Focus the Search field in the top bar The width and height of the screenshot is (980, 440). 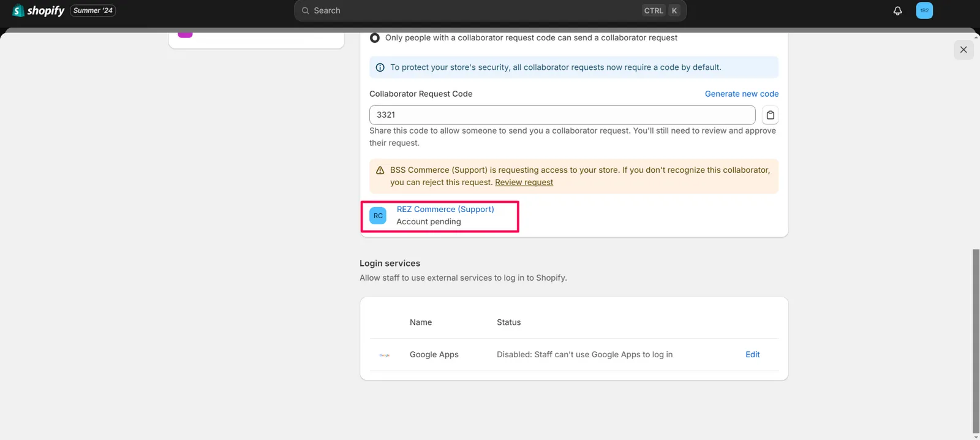[x=490, y=10]
